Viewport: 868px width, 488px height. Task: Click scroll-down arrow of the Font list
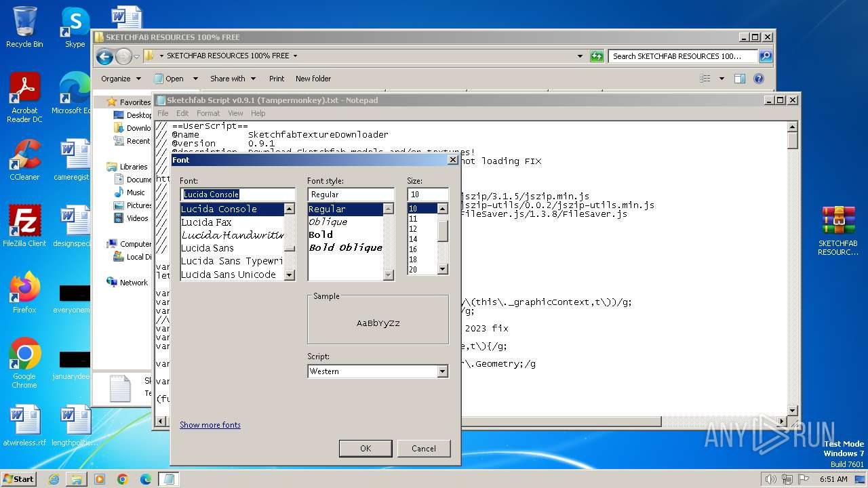coord(290,274)
